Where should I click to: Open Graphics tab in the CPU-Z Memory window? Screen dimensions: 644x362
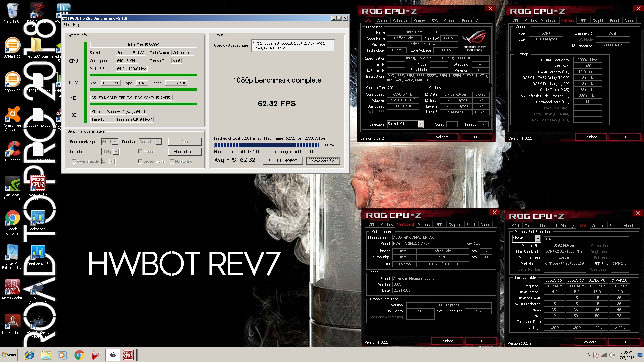click(599, 21)
